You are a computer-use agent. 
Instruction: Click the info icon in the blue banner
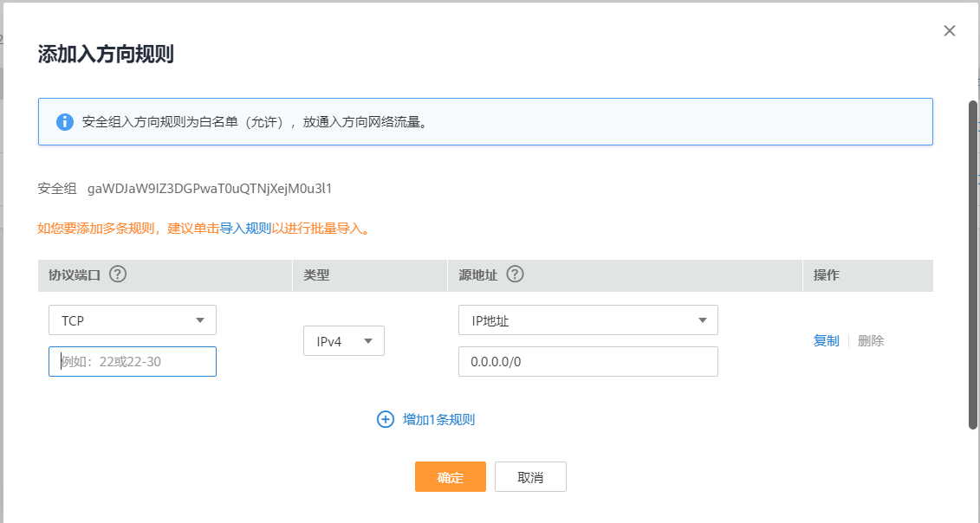(63, 121)
